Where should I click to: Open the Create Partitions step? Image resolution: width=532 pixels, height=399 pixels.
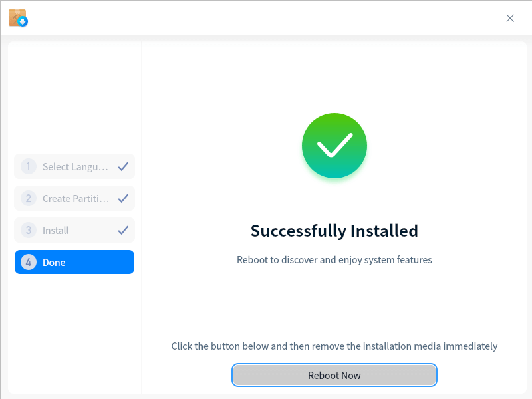pyautogui.click(x=74, y=198)
